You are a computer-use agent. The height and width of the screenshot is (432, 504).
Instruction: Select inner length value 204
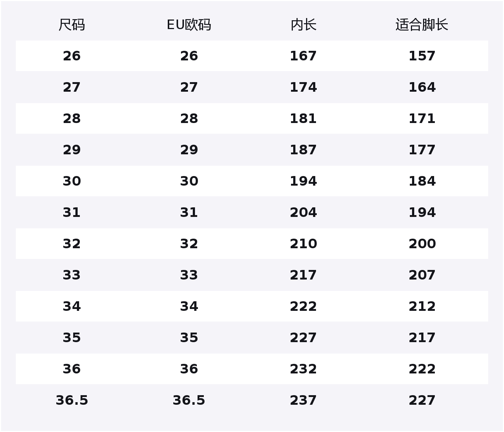(x=303, y=213)
